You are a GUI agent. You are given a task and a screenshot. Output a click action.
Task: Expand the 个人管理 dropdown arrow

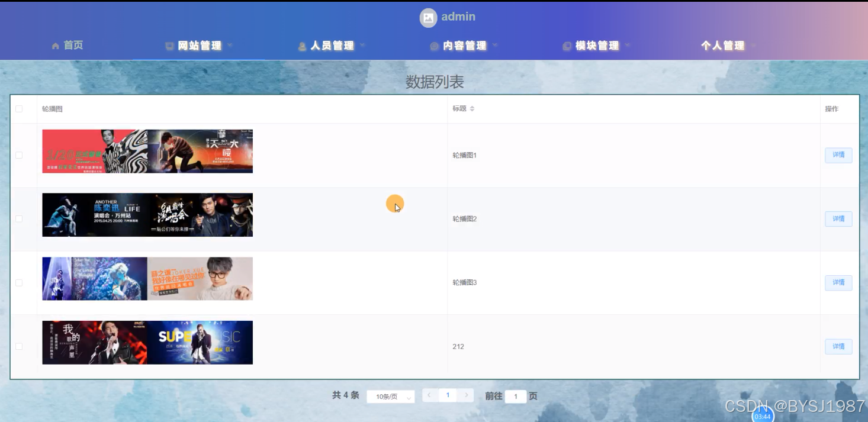(x=753, y=46)
